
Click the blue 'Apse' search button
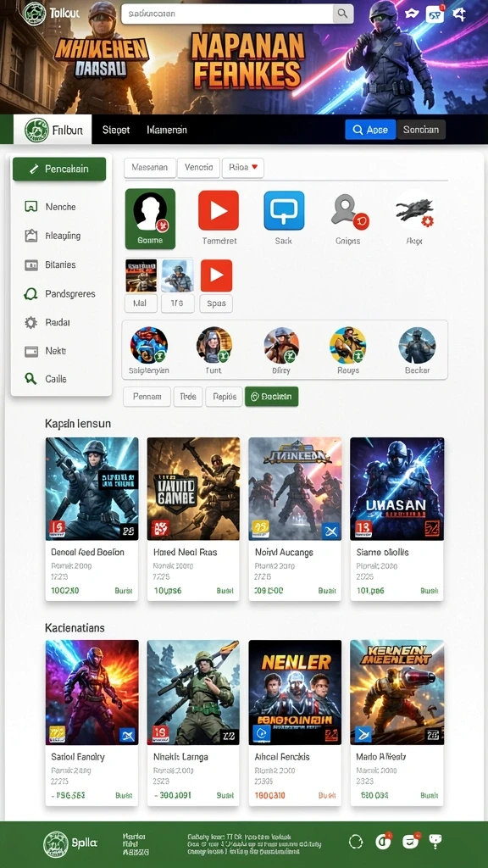(x=371, y=130)
